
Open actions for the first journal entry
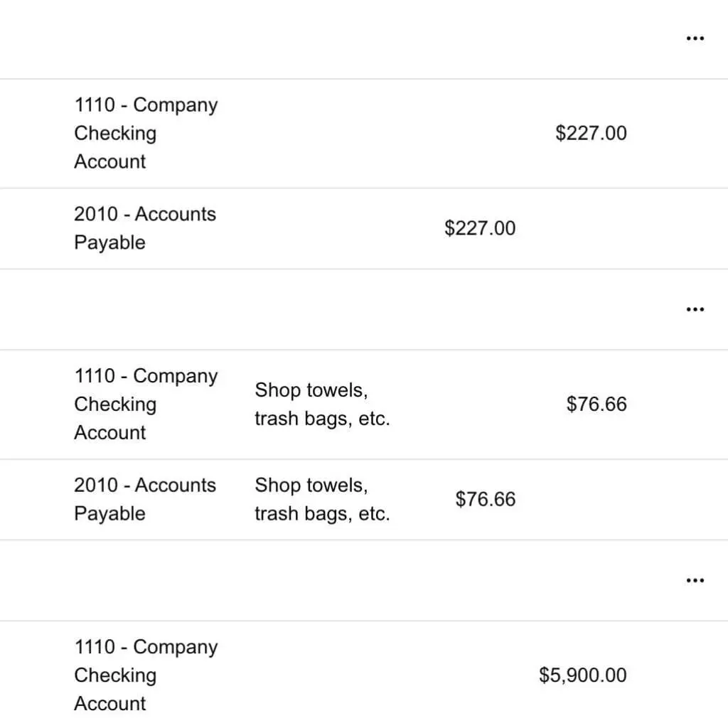[x=695, y=38]
